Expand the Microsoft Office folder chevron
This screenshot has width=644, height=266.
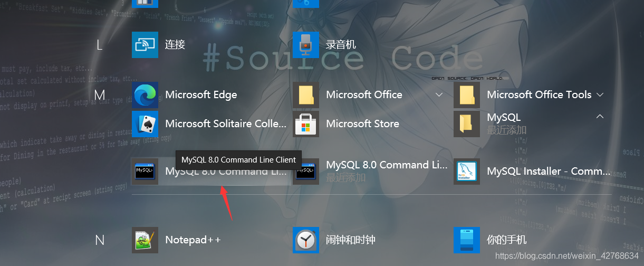pos(439,95)
